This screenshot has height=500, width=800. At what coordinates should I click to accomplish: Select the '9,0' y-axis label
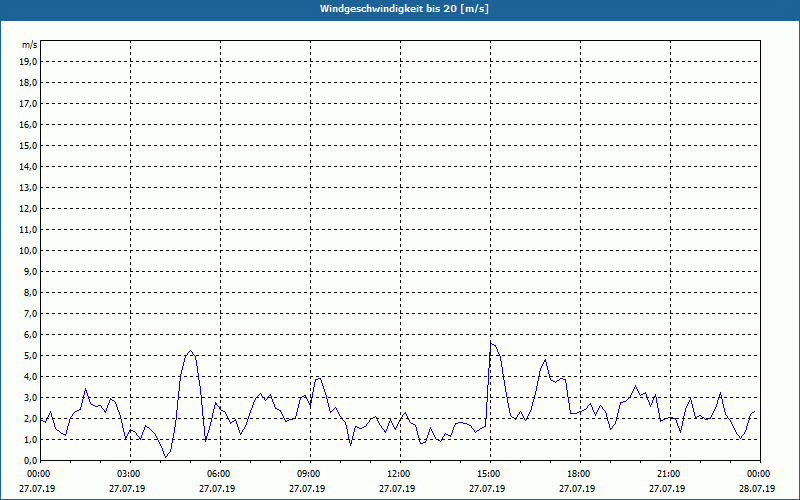pyautogui.click(x=30, y=271)
